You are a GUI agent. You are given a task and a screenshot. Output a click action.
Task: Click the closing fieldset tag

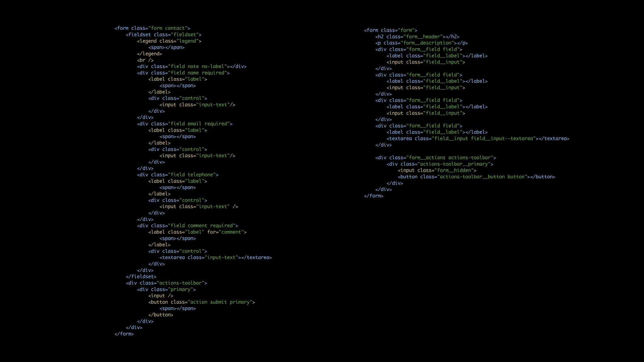coord(141,277)
